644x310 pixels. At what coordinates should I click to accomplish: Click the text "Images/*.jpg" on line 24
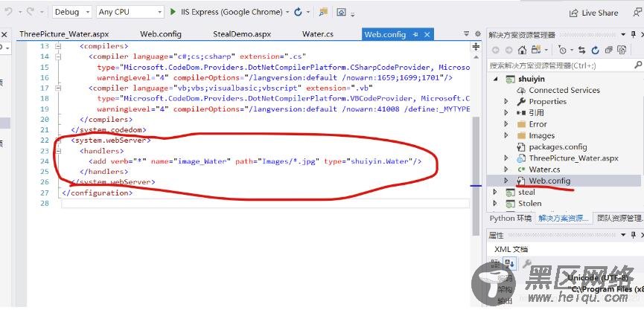288,161
